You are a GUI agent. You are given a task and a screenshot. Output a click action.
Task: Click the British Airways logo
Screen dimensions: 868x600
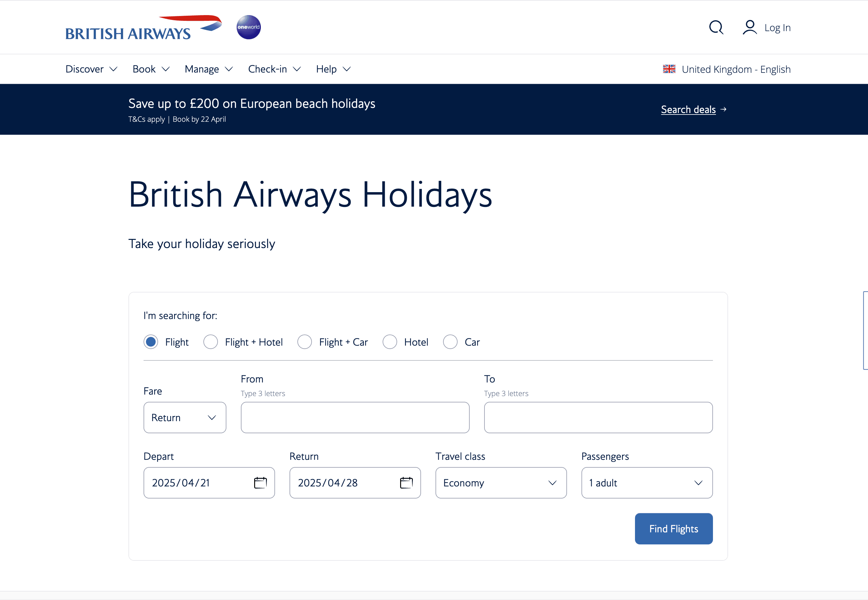tap(143, 28)
